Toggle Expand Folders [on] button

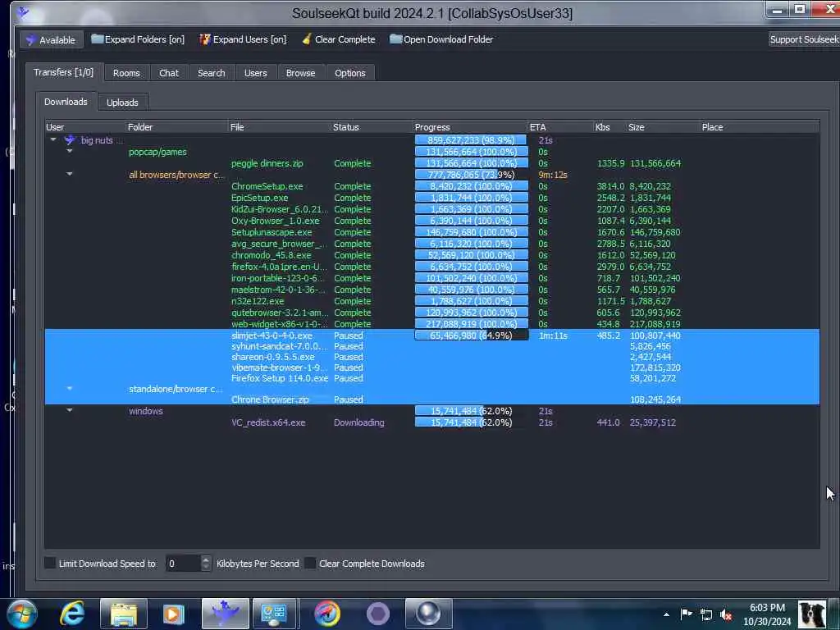pyautogui.click(x=138, y=39)
